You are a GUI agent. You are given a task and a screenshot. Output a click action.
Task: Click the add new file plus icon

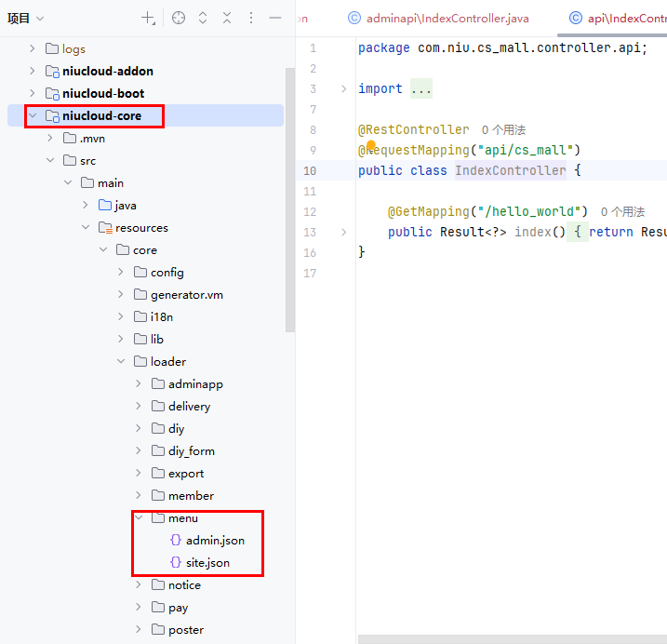point(148,18)
